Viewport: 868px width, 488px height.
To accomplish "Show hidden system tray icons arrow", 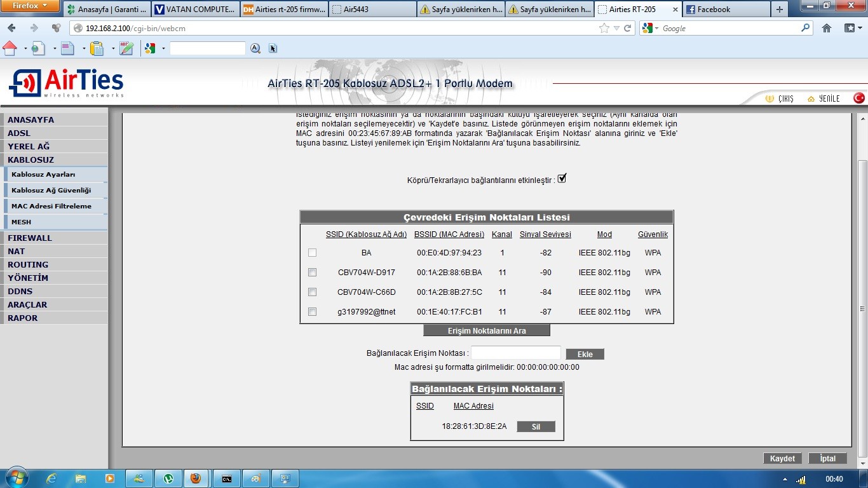I will pos(785,479).
